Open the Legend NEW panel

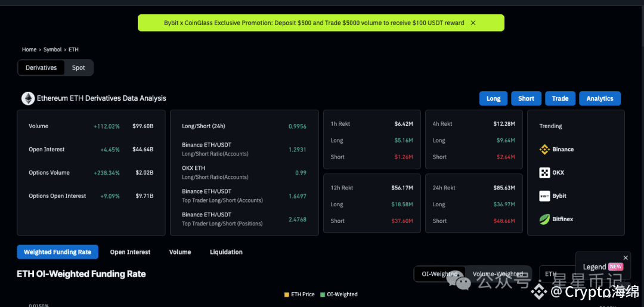[x=603, y=267]
